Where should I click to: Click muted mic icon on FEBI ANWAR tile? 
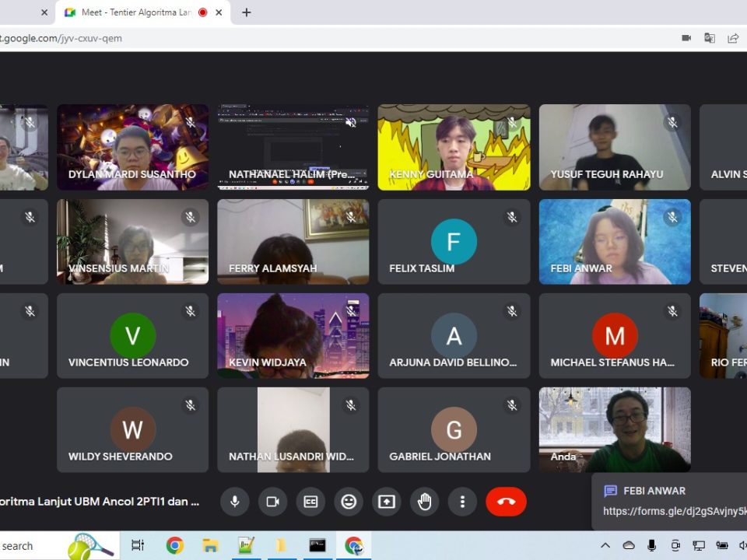(672, 217)
